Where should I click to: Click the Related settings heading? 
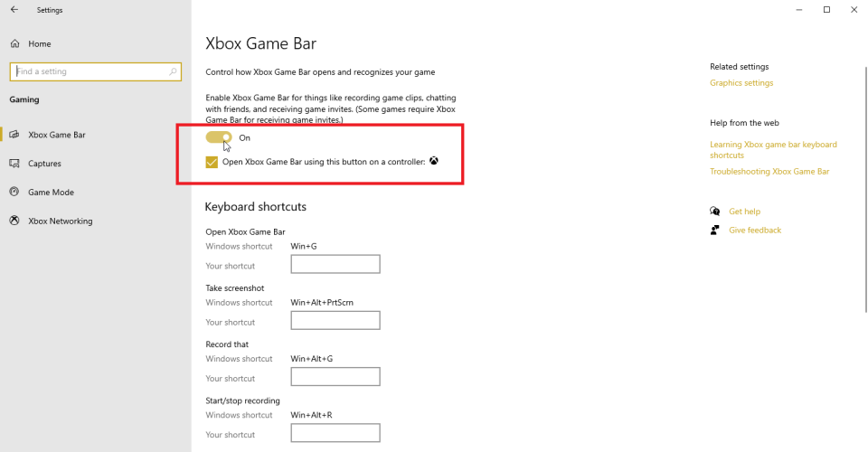coord(739,66)
